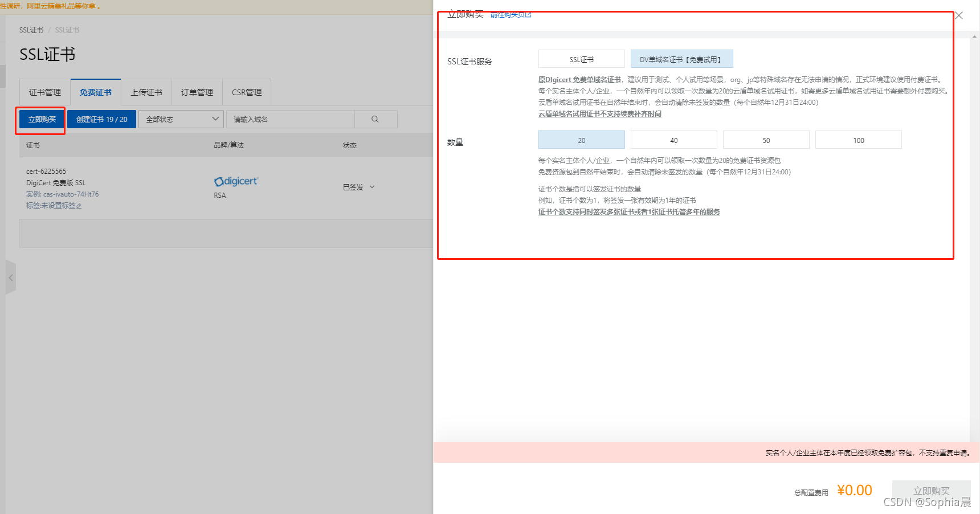Choose quantity 40
980x514 pixels.
tap(674, 140)
